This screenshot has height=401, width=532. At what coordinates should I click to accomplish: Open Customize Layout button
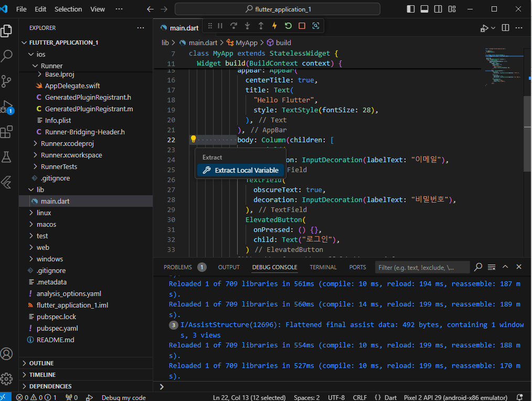tap(452, 9)
